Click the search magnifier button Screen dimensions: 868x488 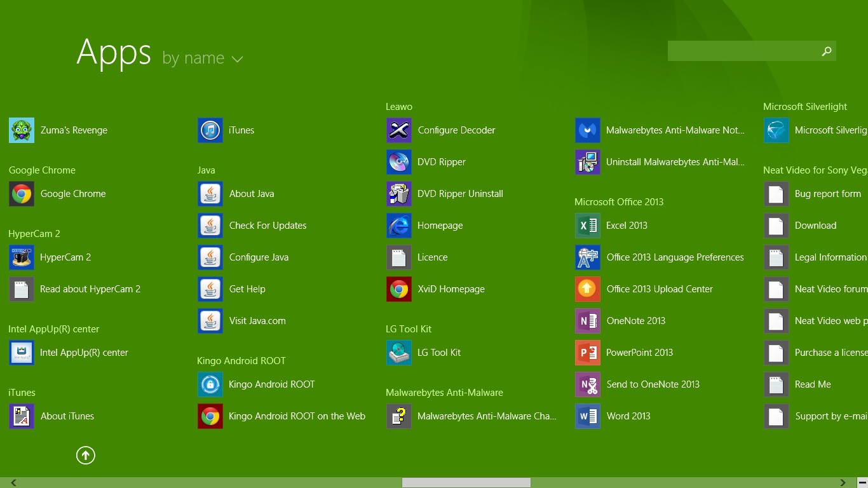coord(827,51)
